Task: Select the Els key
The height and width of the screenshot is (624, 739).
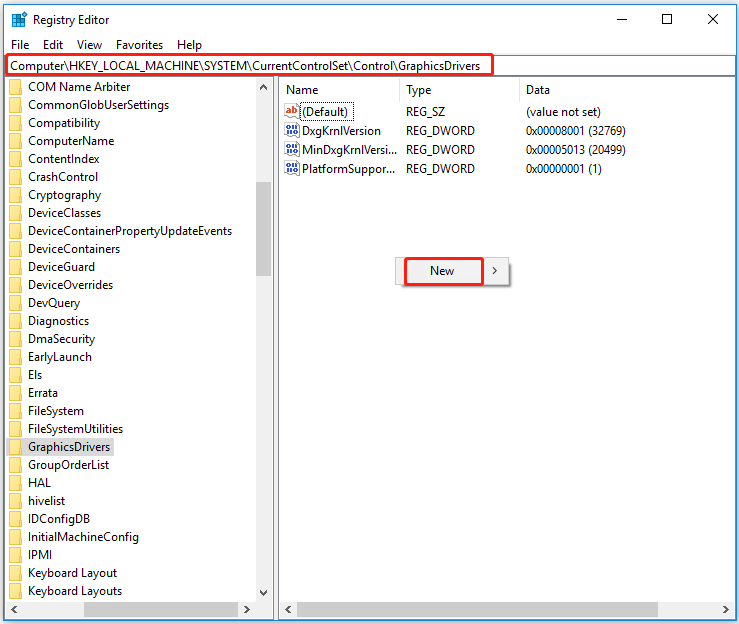Action: [35, 375]
